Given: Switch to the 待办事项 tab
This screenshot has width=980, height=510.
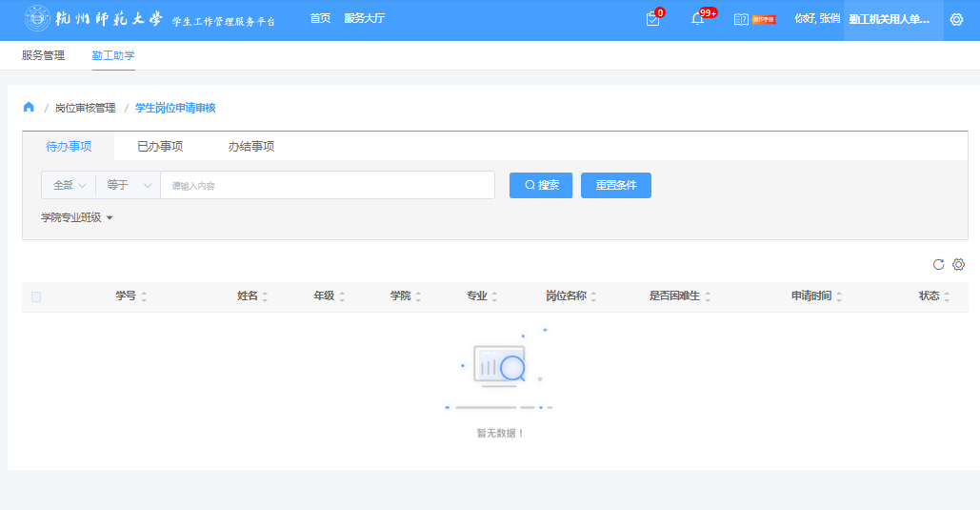Looking at the screenshot, I should (x=69, y=147).
